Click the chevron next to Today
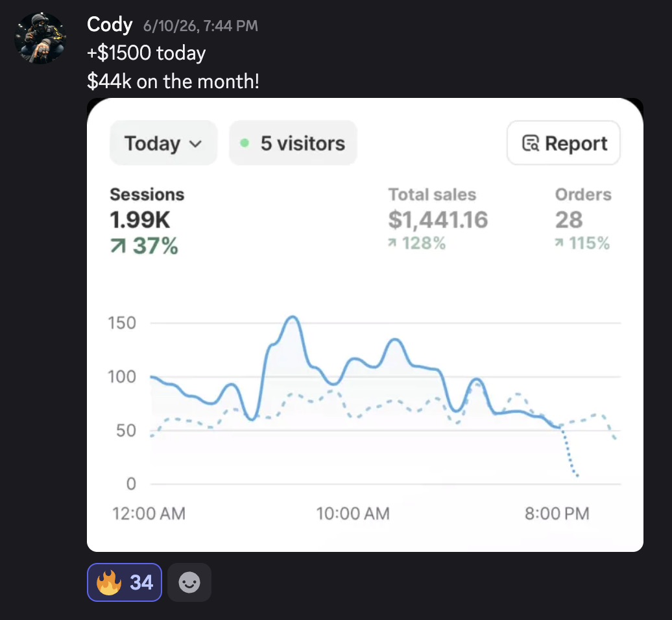Image resolution: width=672 pixels, height=620 pixels. (195, 144)
